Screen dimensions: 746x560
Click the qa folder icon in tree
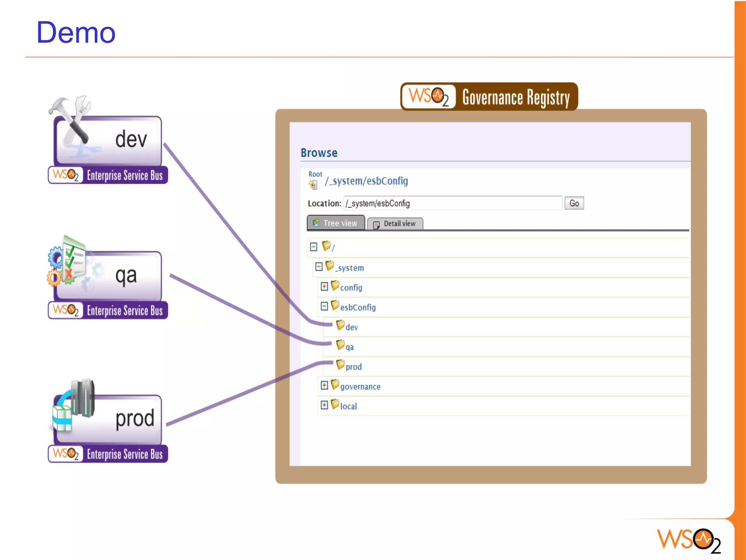click(340, 345)
